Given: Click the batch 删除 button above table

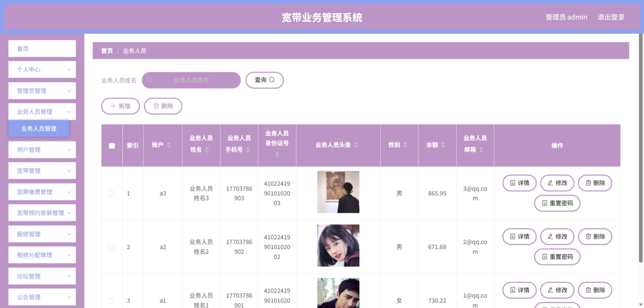Looking at the screenshot, I should coord(163,106).
